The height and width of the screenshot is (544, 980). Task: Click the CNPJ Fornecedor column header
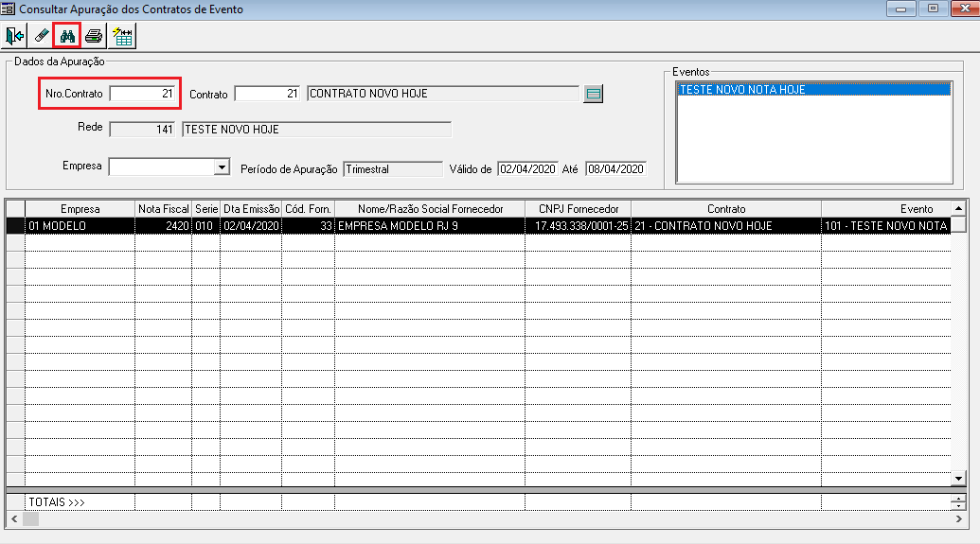point(579,208)
